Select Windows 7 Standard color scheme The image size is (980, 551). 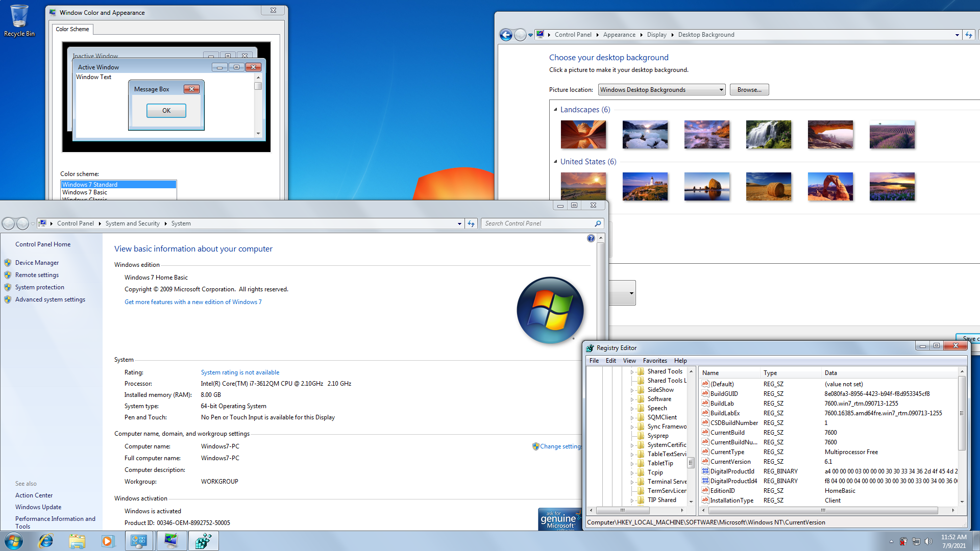point(118,184)
